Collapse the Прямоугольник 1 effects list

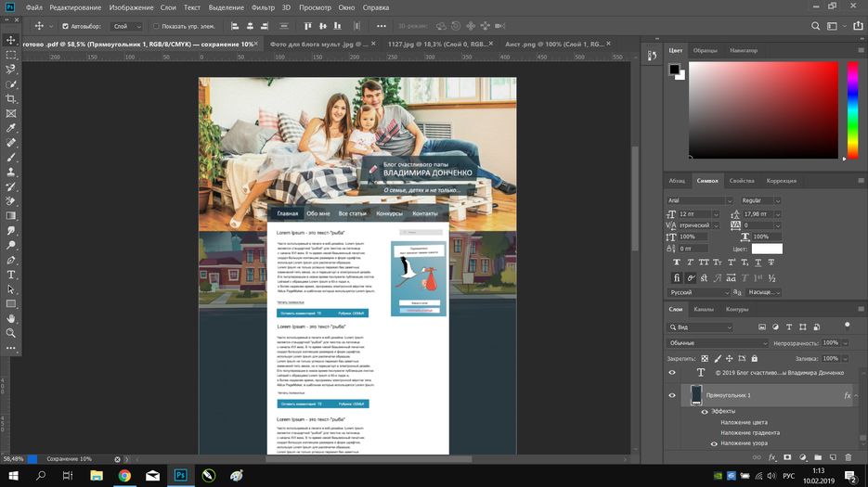click(856, 395)
